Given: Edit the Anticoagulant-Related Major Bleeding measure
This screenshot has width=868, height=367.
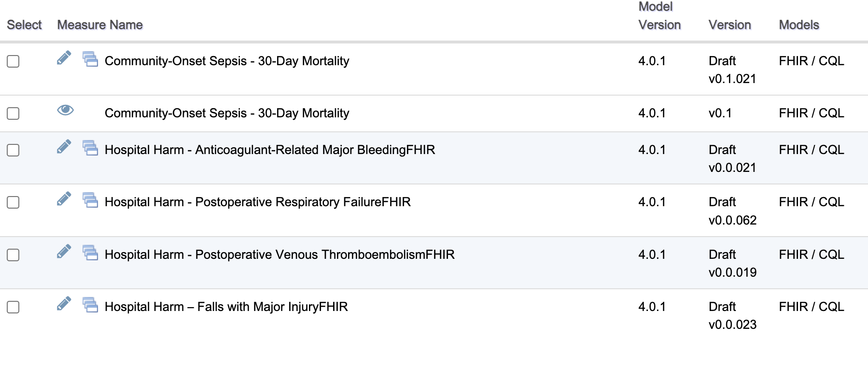Looking at the screenshot, I should pos(64,147).
